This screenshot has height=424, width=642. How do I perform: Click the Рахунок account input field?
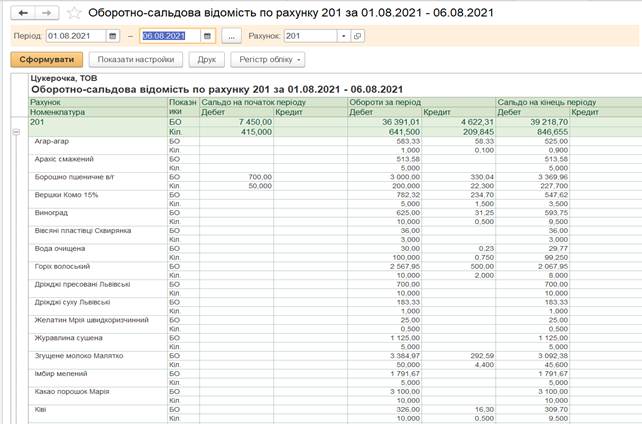point(309,36)
